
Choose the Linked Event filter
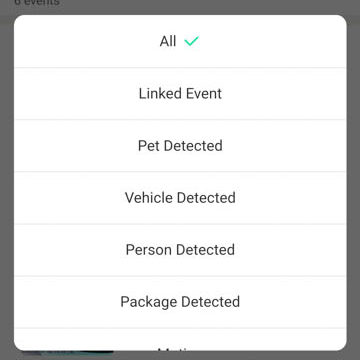pos(180,94)
